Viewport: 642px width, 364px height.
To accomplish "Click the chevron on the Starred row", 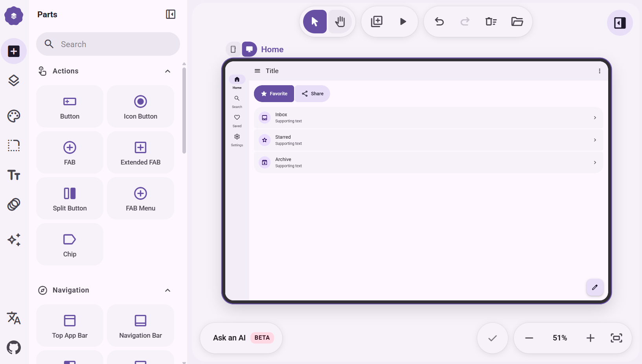I will (x=595, y=140).
